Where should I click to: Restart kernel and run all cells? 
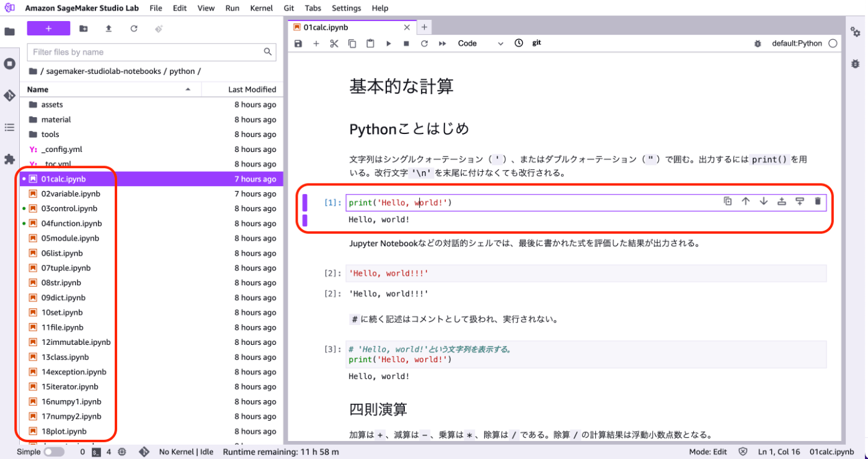tap(443, 43)
